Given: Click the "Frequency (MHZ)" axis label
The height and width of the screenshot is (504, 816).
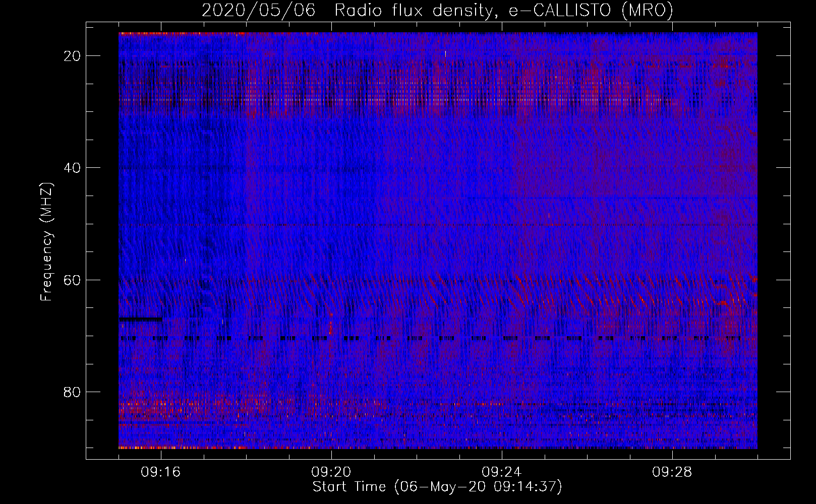Looking at the screenshot, I should point(46,242).
